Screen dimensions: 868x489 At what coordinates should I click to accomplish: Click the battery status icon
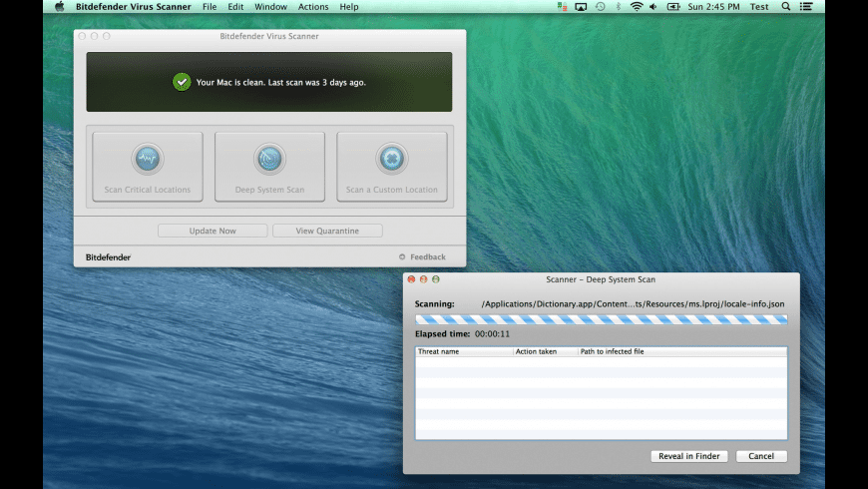[x=673, y=7]
